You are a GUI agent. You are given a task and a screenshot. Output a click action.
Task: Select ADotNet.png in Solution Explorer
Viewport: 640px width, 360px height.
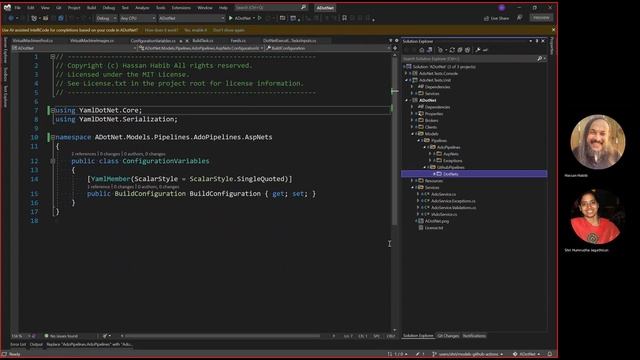436,221
